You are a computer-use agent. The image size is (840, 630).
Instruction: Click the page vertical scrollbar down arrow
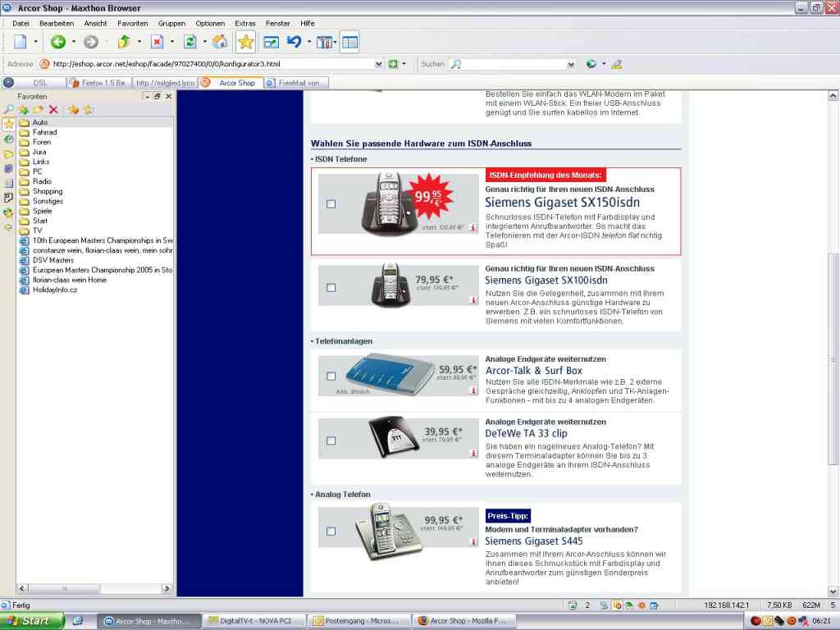pos(833,591)
